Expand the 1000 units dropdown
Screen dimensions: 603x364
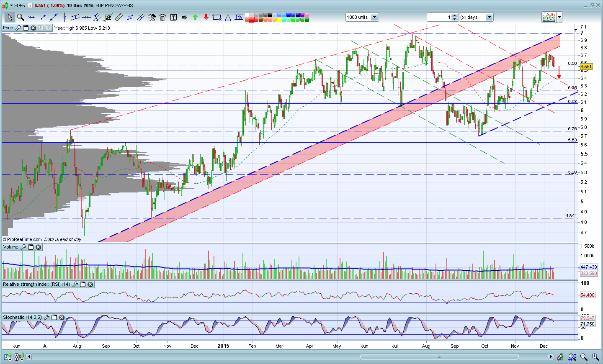point(374,17)
